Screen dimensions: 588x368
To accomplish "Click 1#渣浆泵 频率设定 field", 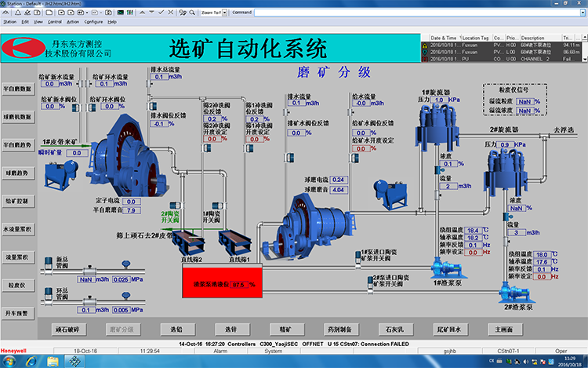I will tap(473, 253).
